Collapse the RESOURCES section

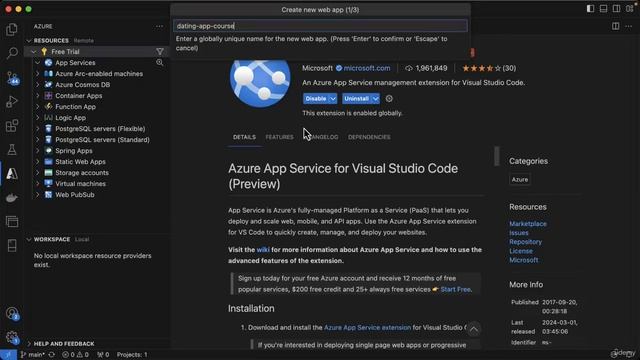point(29,41)
